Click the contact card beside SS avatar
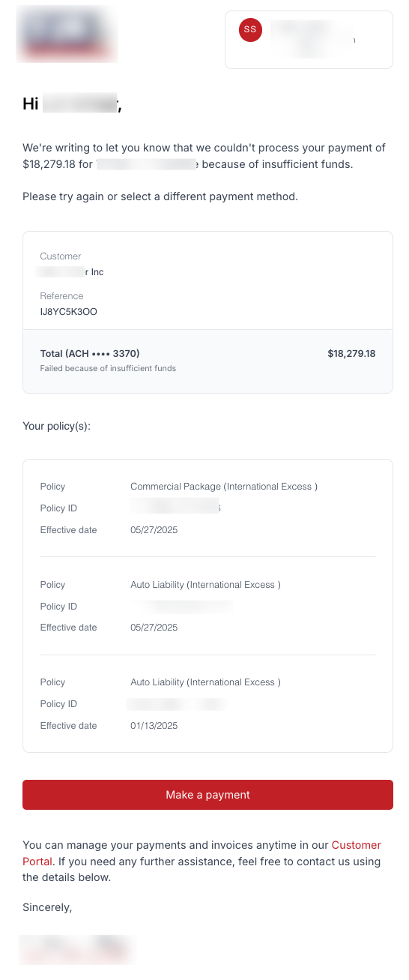This screenshot has width=409, height=980. click(x=309, y=40)
